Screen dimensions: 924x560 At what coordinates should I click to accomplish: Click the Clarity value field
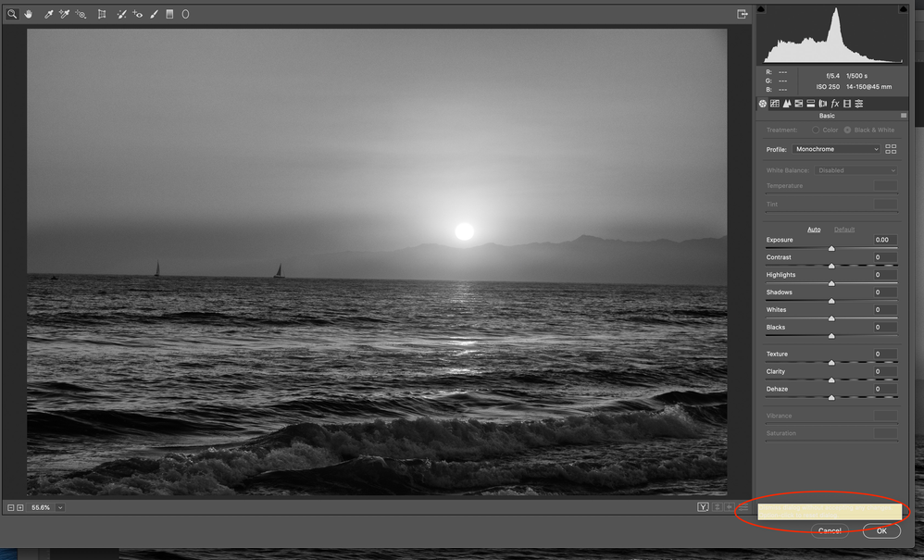coord(886,371)
